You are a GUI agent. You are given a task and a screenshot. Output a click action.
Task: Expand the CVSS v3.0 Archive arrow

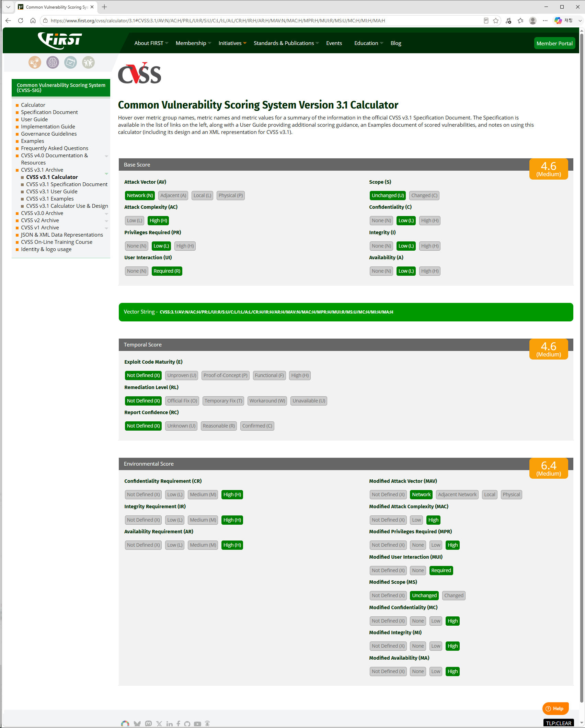click(106, 214)
